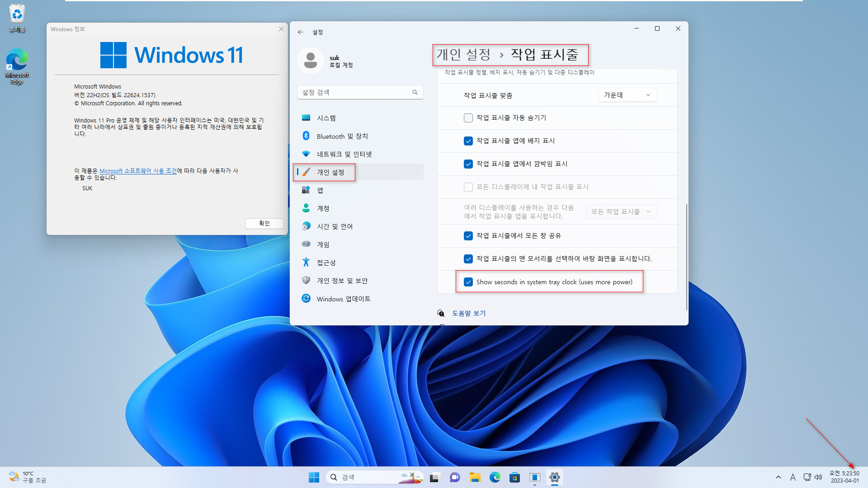This screenshot has width=868, height=488.
Task: Open the Microsoft 소프트웨어 사용 조건 link
Action: tap(138, 171)
